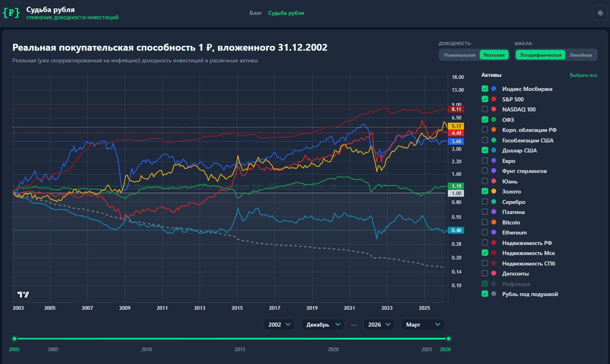This screenshot has width=610, height=364.
Task: Click the Bitcoin orange color dot
Action: tap(494, 222)
